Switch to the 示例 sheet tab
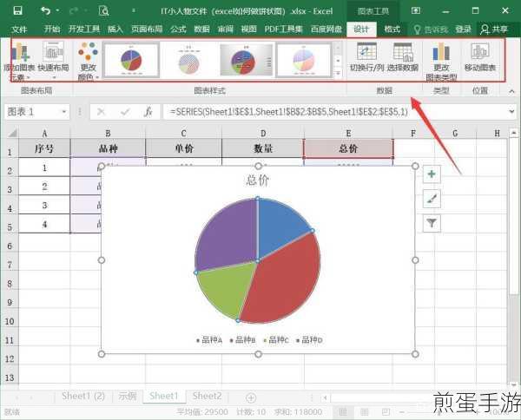Viewport: 521px width, 420px height. (128, 396)
